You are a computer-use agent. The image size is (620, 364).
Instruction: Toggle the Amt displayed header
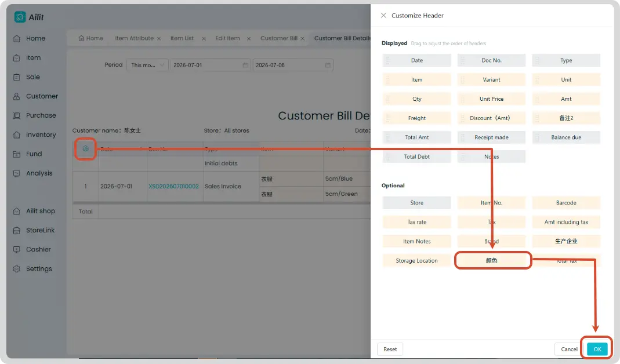coord(566,99)
